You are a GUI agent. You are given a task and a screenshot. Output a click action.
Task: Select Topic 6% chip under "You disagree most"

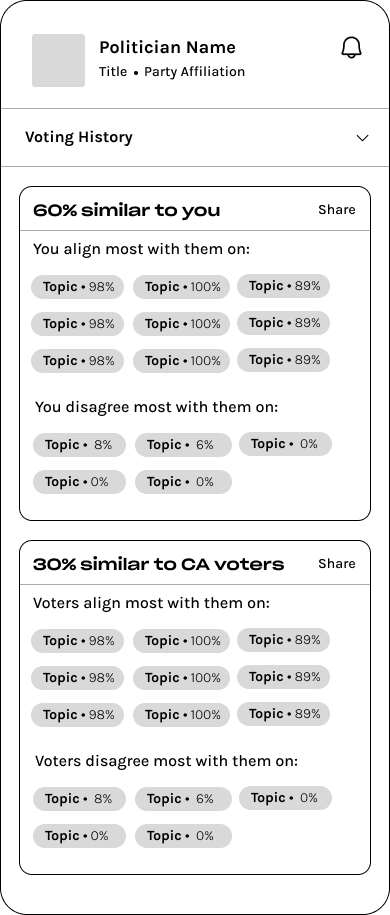tap(183, 445)
